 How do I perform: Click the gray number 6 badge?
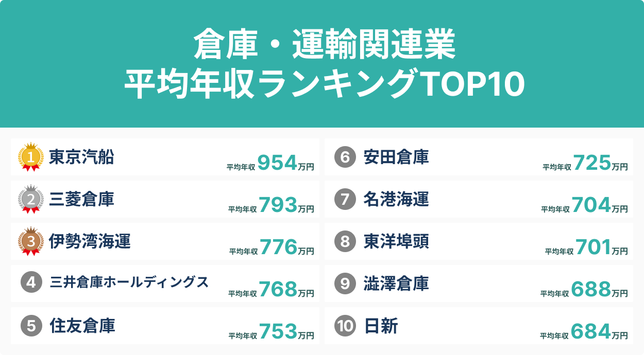tap(345, 157)
